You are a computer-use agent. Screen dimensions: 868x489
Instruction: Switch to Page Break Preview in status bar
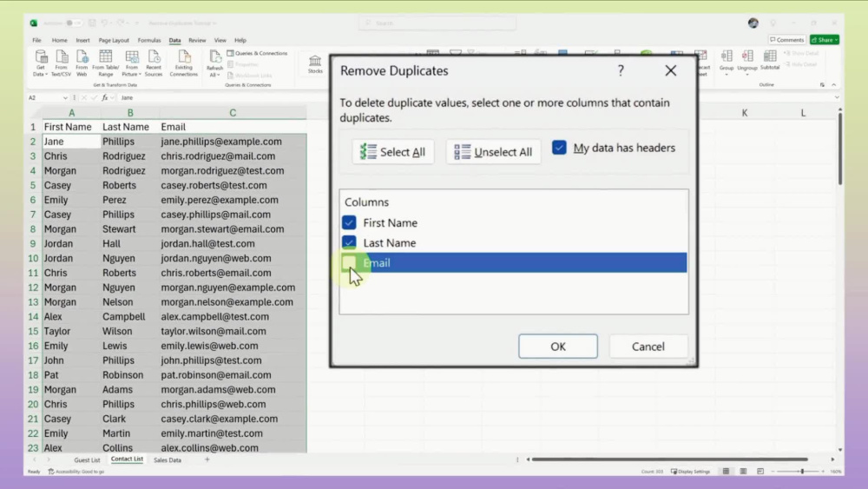[x=760, y=472]
